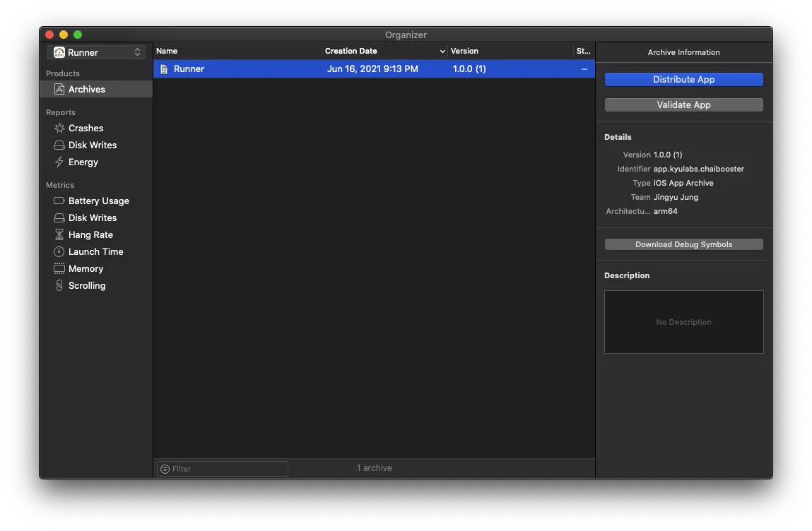Click the Memory chip icon
This screenshot has width=812, height=531.
click(x=59, y=268)
